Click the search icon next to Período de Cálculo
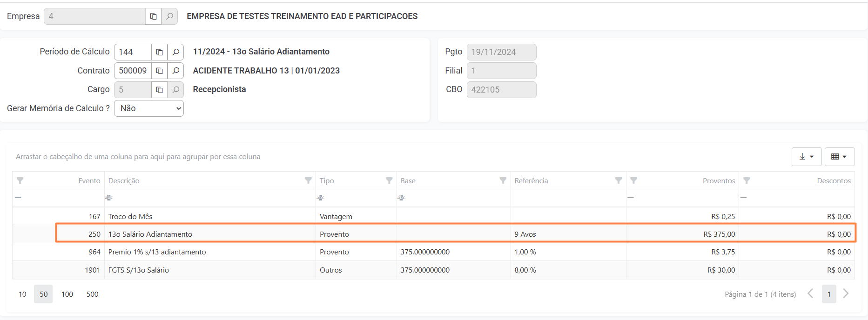This screenshot has width=868, height=320. tap(175, 52)
